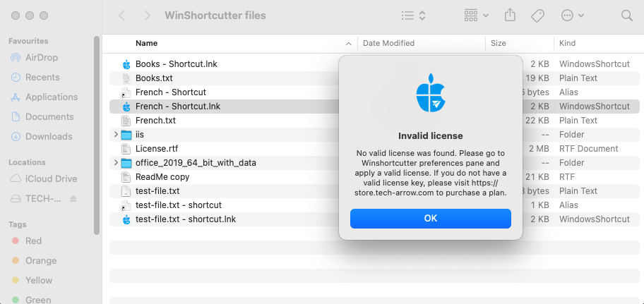The width and height of the screenshot is (644, 304).
Task: Open the Group By grid dropdown
Action: (477, 16)
